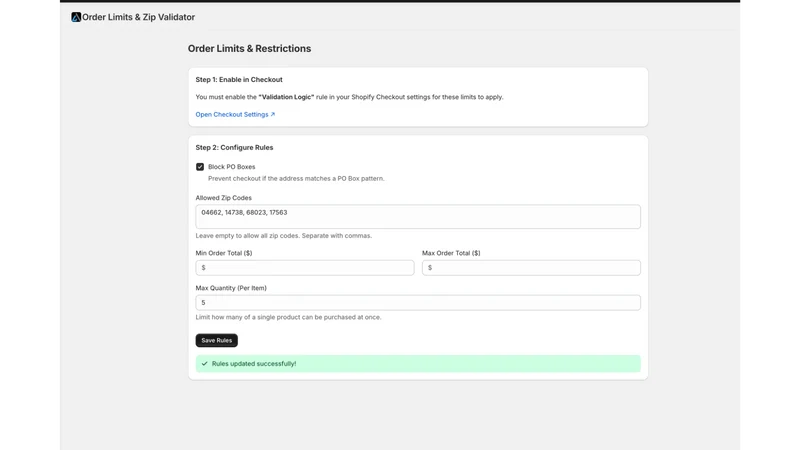Viewport: 800px width, 450px height.
Task: Click the 'Limit how many of a single product' hint
Action: click(288, 317)
